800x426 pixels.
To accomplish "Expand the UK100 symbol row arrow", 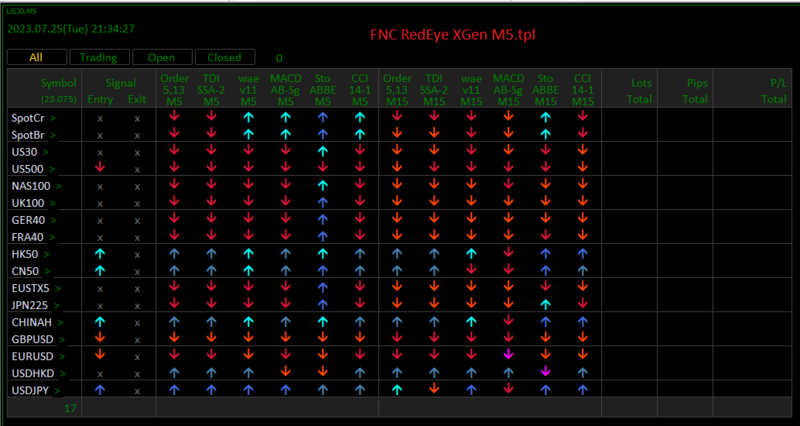I will tap(53, 203).
